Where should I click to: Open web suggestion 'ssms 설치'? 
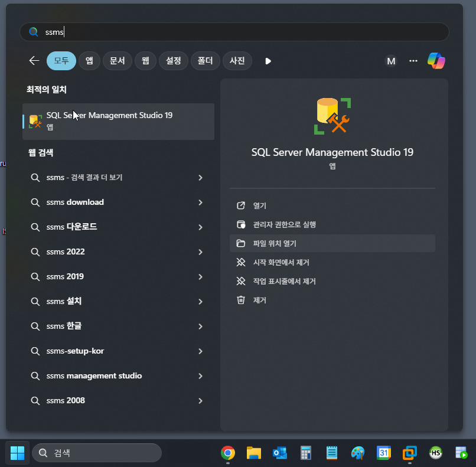click(x=118, y=301)
